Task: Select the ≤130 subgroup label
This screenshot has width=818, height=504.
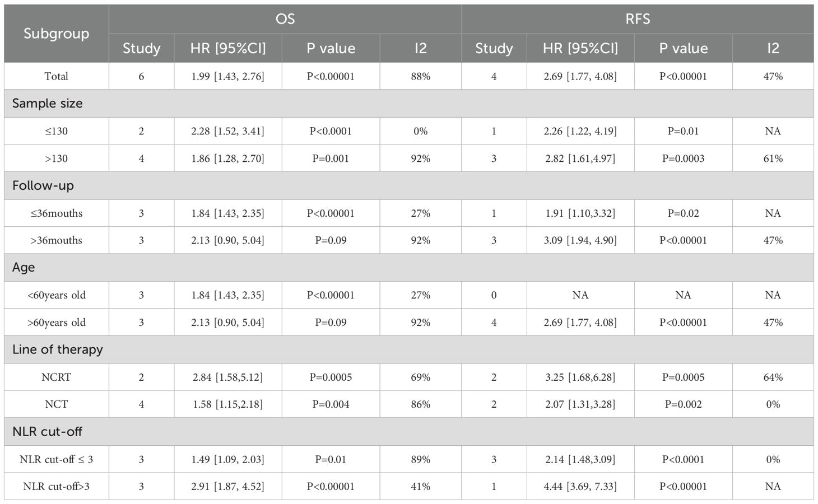Action: click(56, 131)
